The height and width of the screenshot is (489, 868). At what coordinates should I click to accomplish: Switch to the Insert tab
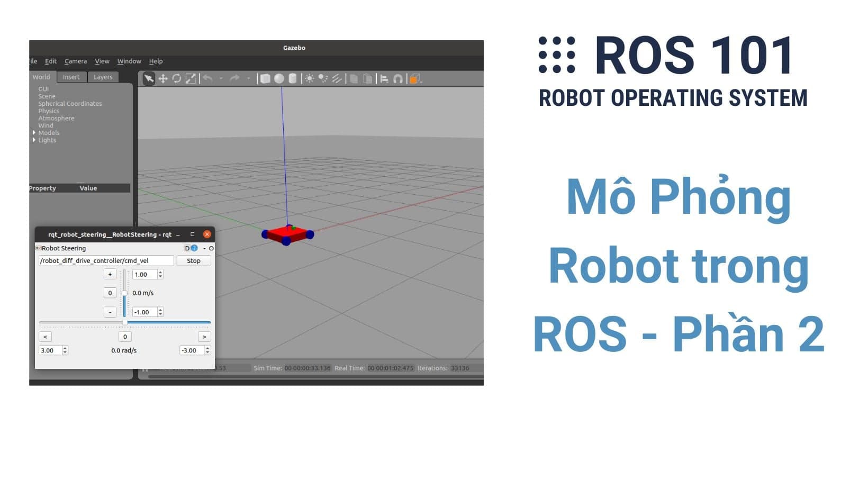point(71,77)
